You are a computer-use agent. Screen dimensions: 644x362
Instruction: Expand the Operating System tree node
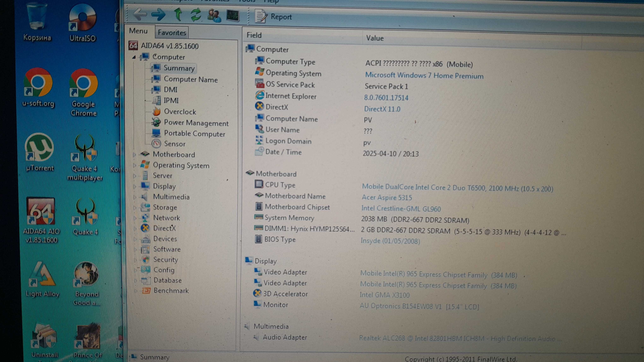click(134, 165)
